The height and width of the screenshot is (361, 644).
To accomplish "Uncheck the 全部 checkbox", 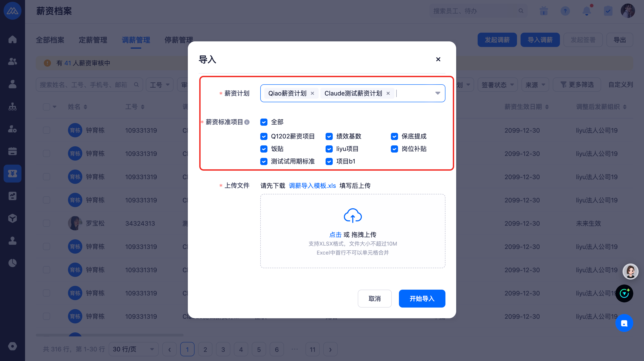I will click(264, 122).
